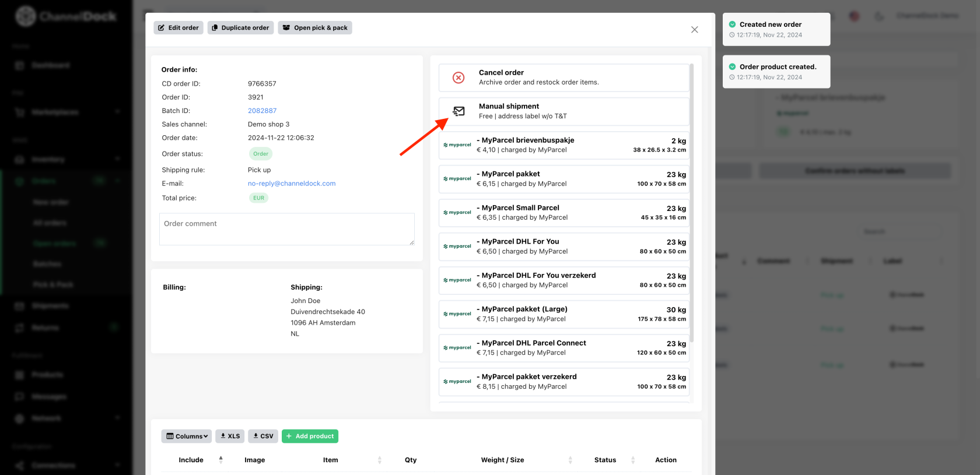Click the Action column header
The image size is (980, 475).
coord(666,460)
